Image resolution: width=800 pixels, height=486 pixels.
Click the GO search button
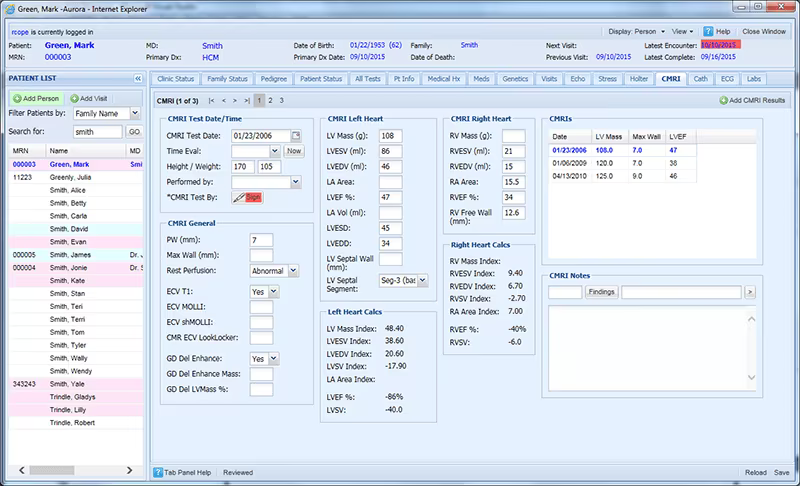click(x=134, y=132)
